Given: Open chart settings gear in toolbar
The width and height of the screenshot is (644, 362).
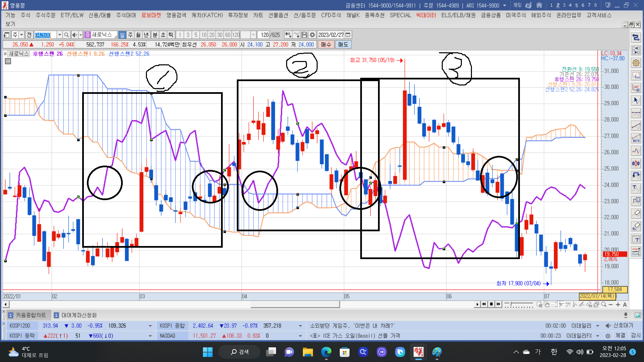Looking at the screenshot, I should [x=312, y=35].
